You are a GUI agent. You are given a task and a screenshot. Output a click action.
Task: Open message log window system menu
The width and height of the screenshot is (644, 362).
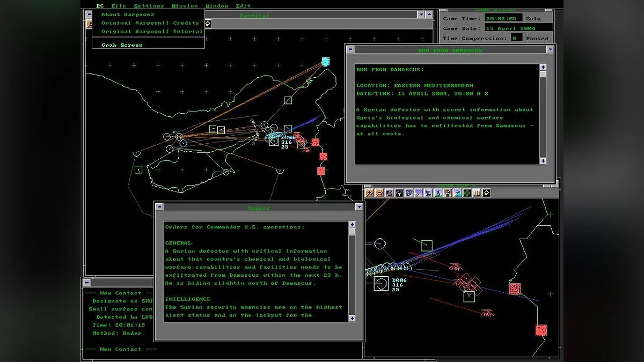pyautogui.click(x=86, y=282)
